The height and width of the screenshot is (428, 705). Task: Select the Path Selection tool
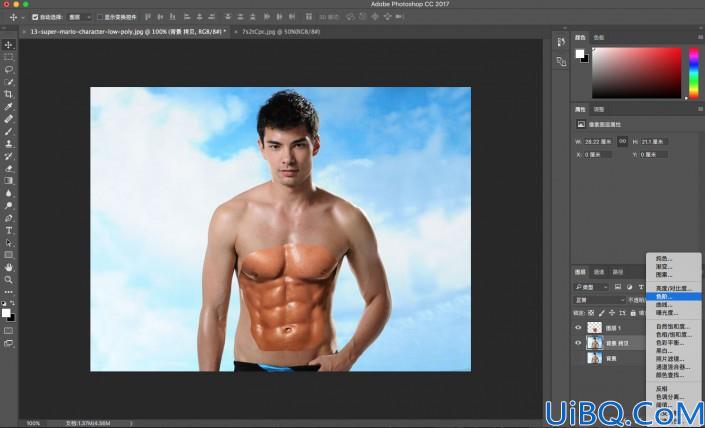point(8,243)
